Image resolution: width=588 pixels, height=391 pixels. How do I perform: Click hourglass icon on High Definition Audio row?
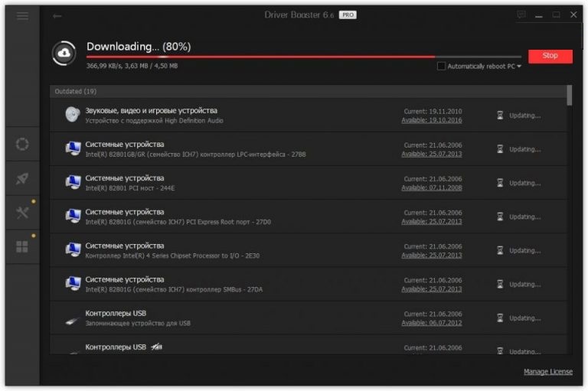point(500,115)
